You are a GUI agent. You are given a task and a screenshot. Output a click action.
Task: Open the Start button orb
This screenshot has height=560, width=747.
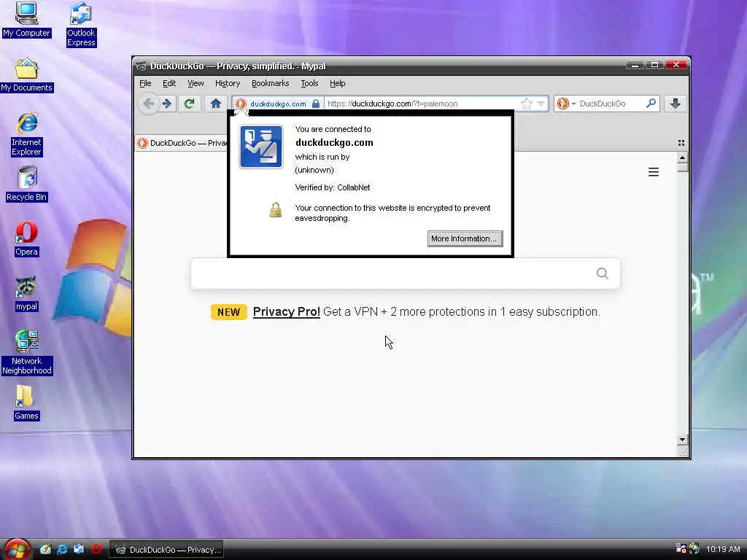16,549
